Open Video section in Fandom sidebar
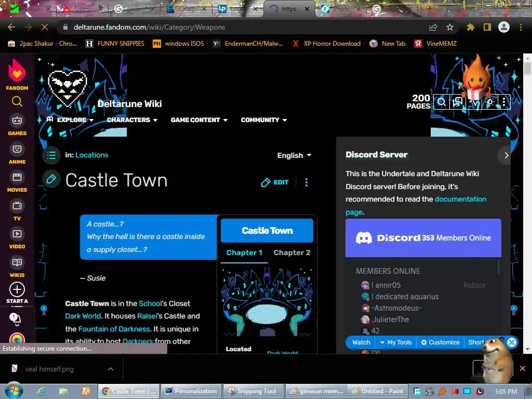Viewport: 532px width, 399px height. coord(17,239)
